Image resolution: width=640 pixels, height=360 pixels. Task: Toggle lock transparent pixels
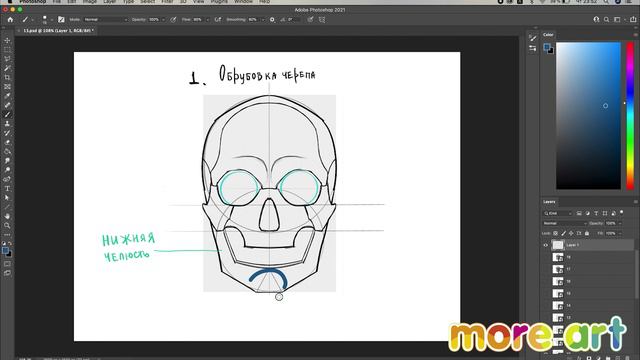tap(556, 233)
